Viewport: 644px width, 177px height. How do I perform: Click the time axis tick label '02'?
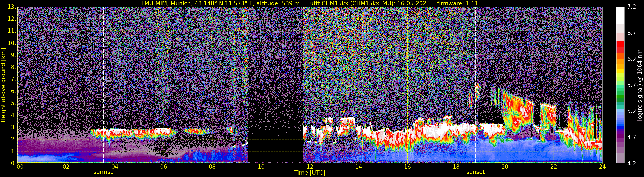click(66, 167)
